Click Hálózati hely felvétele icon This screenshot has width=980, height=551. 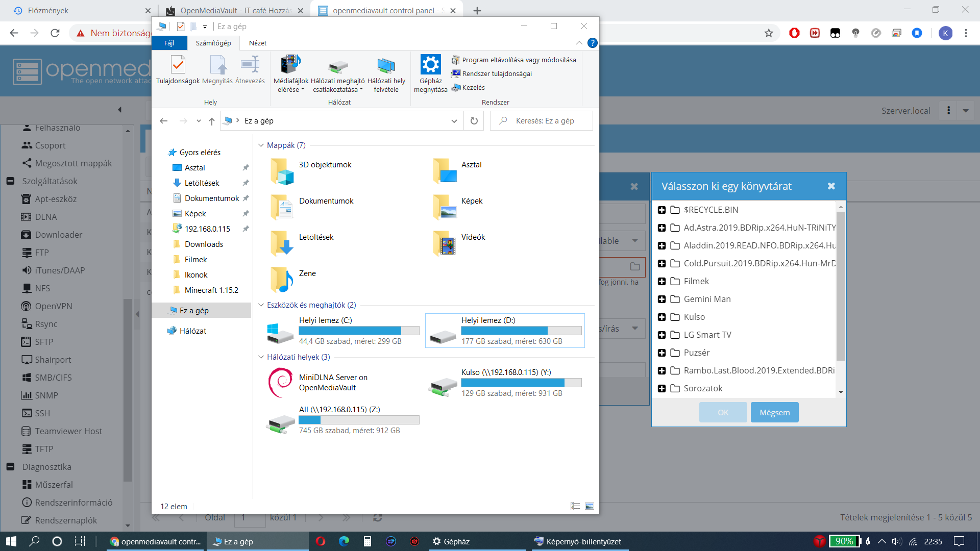click(x=386, y=66)
